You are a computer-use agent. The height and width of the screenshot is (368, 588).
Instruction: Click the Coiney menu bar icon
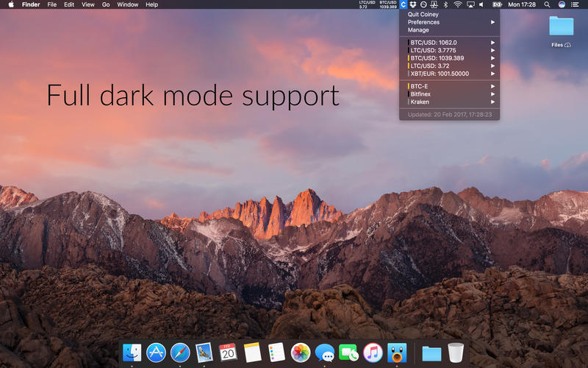coord(403,4)
